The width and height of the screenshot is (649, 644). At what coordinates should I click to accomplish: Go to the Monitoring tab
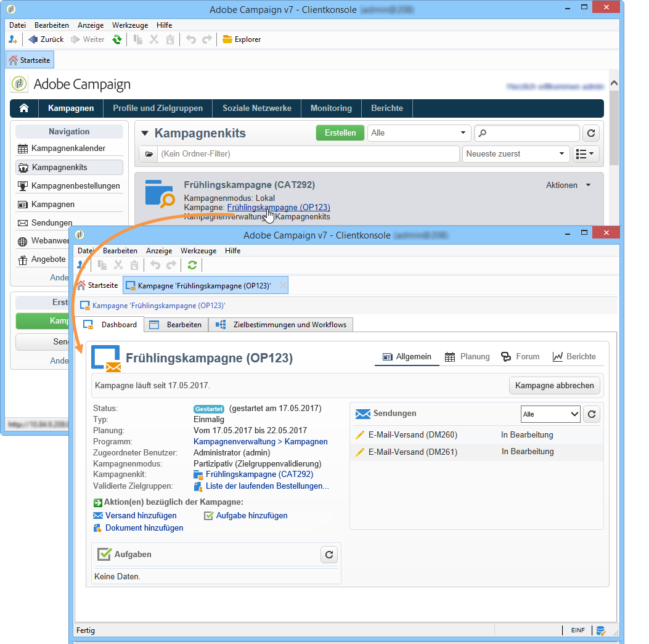coord(331,108)
